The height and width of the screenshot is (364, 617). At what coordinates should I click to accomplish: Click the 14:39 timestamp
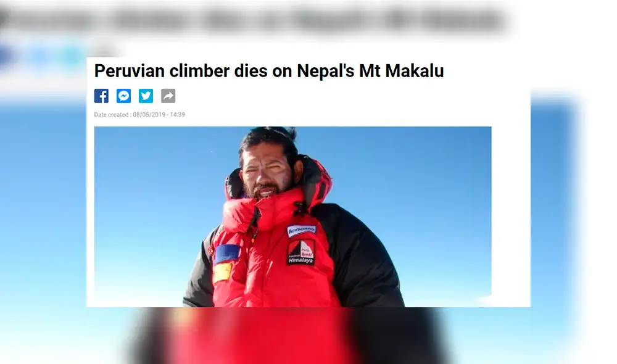tap(178, 115)
